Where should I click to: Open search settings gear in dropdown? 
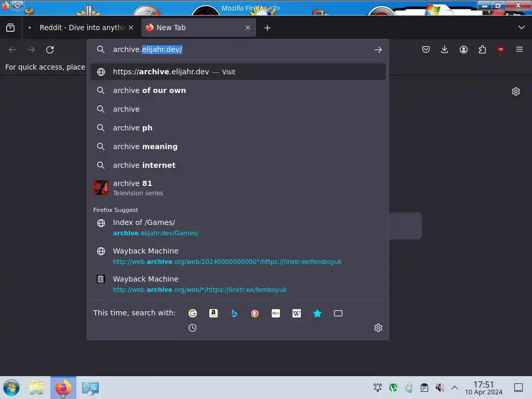tap(378, 328)
